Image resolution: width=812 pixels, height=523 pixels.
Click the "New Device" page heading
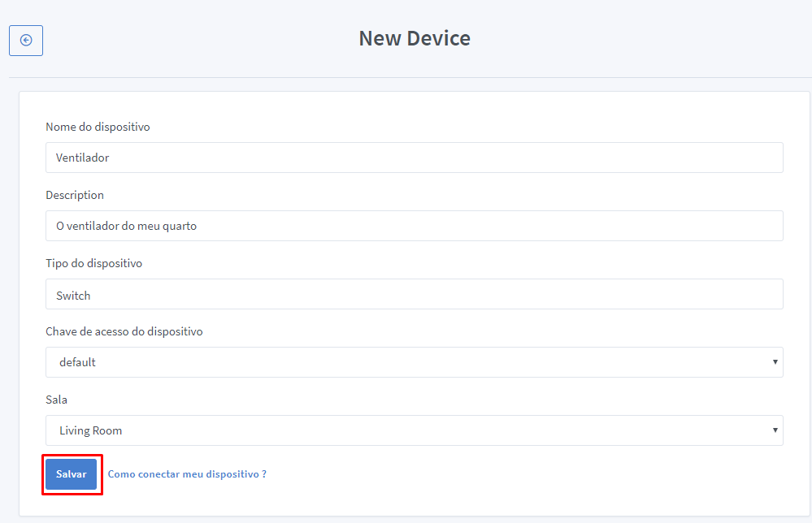click(415, 38)
